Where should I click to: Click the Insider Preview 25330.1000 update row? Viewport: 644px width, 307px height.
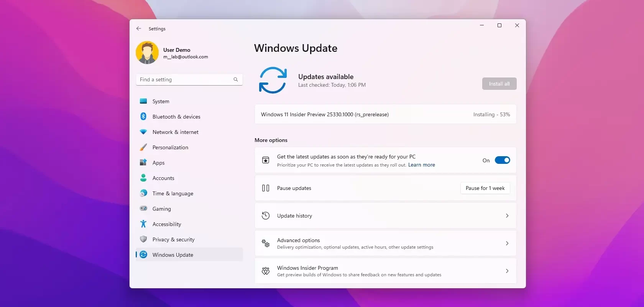pos(386,114)
